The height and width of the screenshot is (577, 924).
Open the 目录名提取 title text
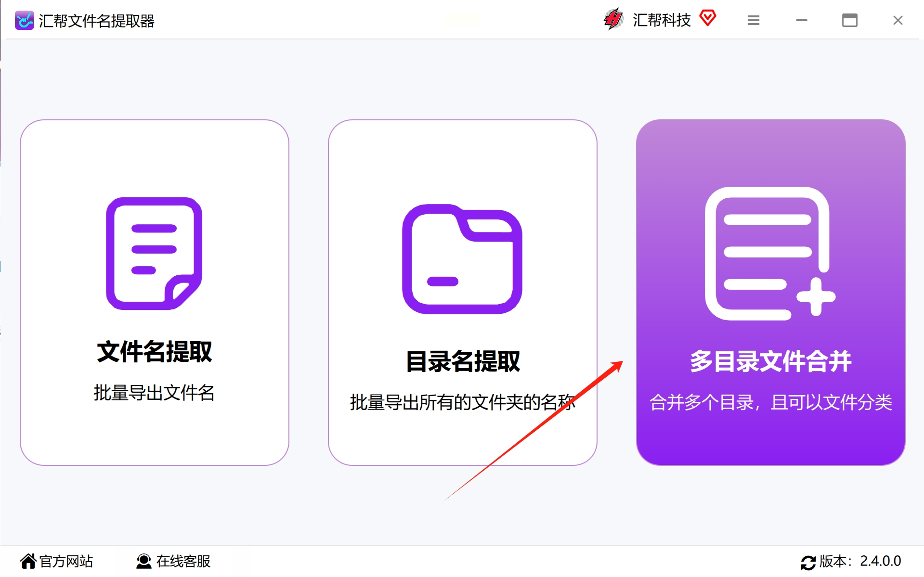463,361
